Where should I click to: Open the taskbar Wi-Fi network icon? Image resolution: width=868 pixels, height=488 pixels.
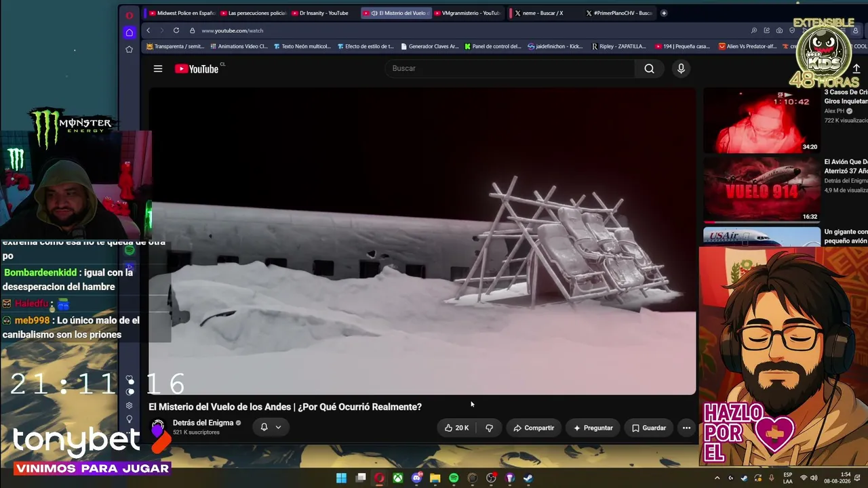(x=804, y=478)
